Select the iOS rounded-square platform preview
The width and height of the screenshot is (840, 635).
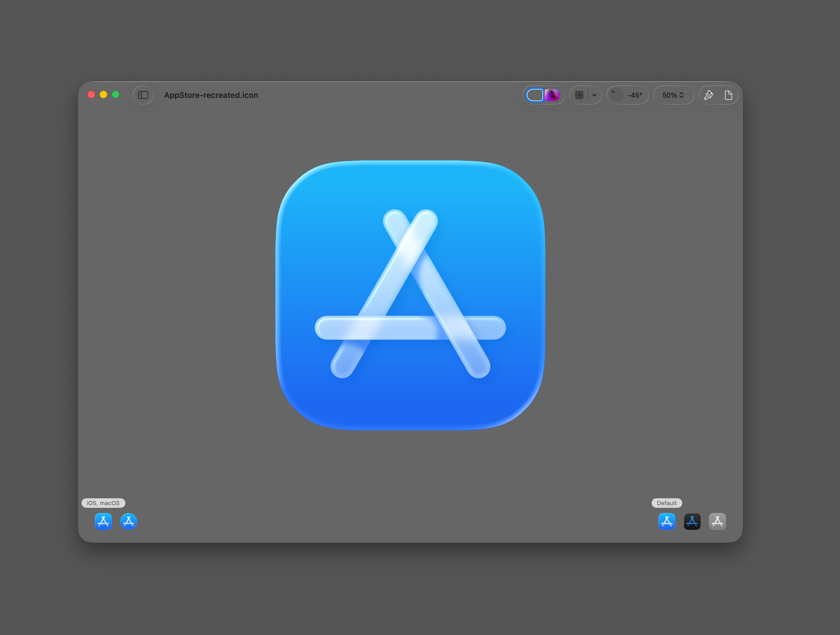click(x=103, y=522)
